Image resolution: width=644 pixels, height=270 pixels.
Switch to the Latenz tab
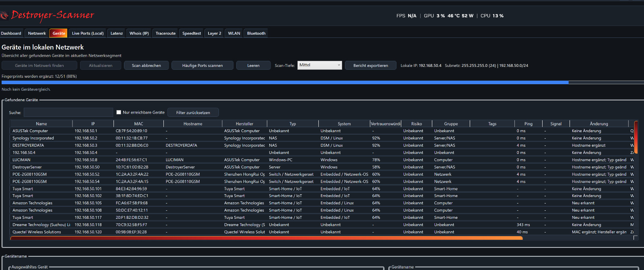click(x=117, y=33)
